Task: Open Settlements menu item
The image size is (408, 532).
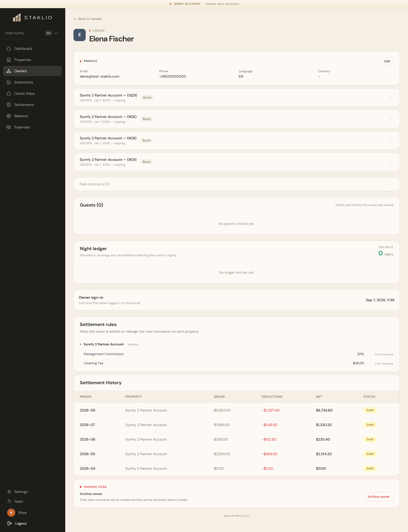Action: 32,105
